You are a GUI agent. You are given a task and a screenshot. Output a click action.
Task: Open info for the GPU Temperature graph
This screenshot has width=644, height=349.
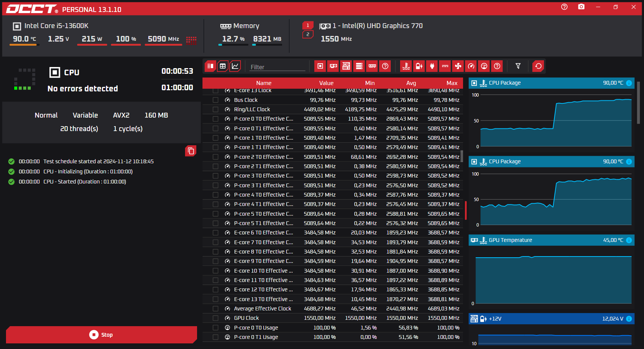pyautogui.click(x=629, y=240)
